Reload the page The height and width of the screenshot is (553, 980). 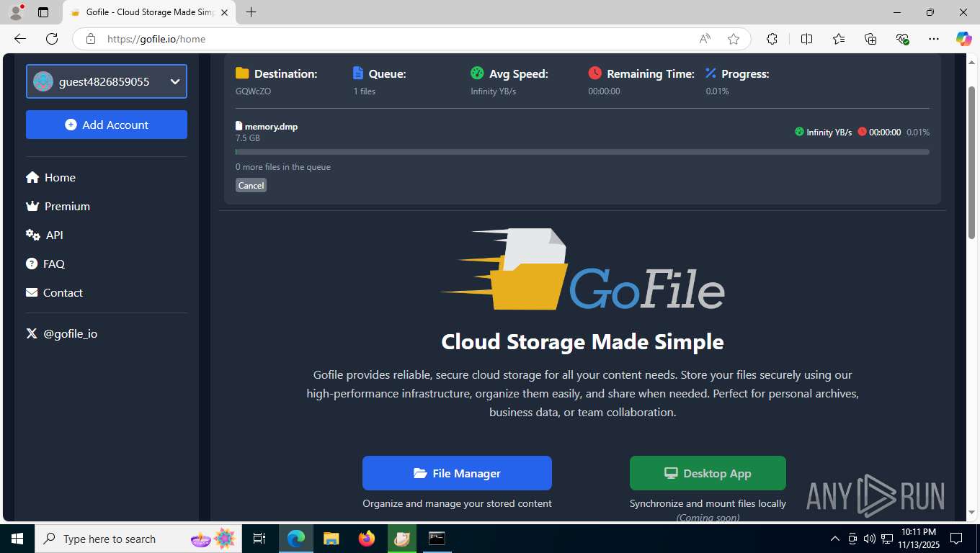point(52,39)
